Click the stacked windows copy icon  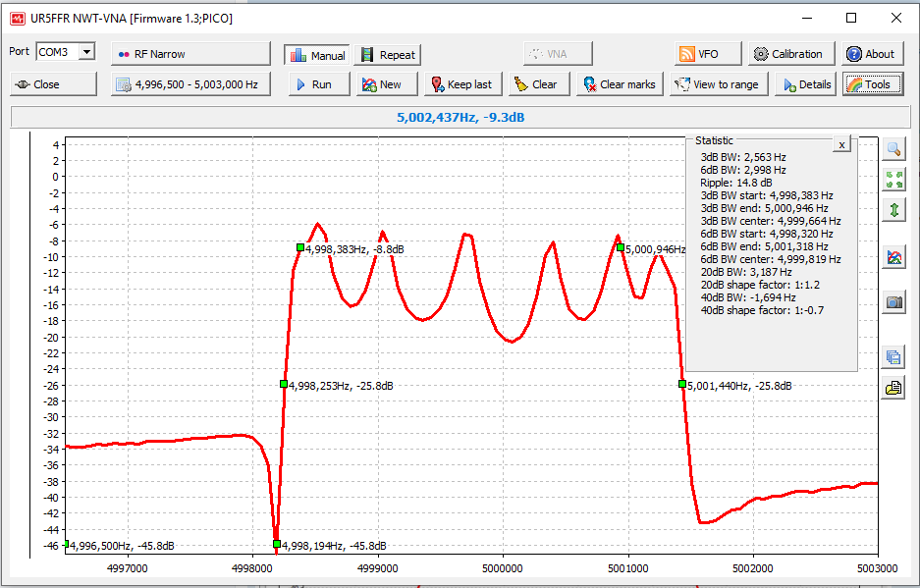coord(893,357)
